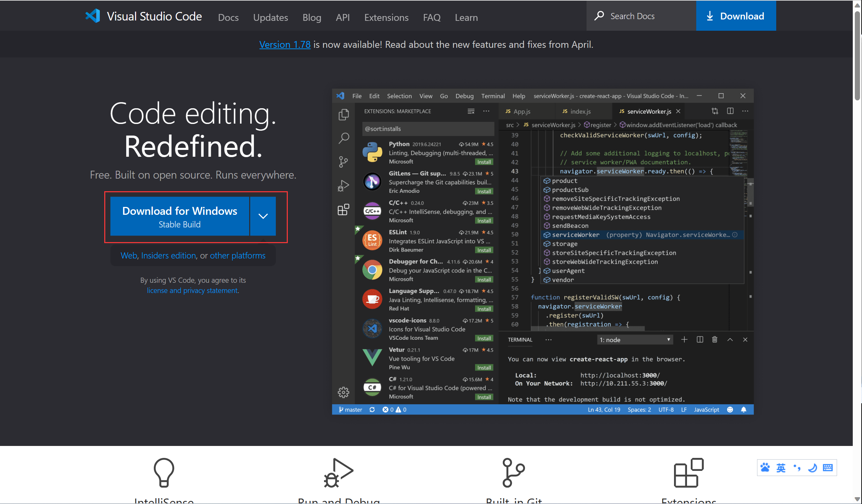
Task: Open the Docs navigation link
Action: 228,17
